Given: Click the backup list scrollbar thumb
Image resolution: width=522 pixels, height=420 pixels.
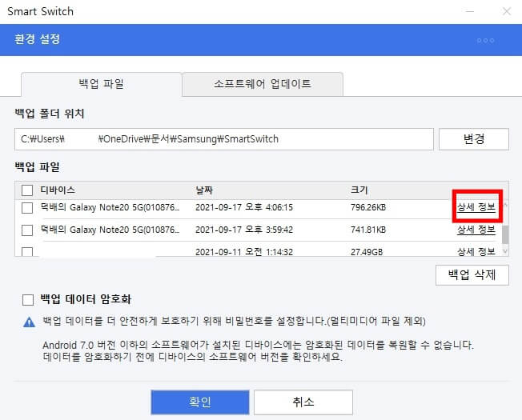Looking at the screenshot, I should coord(505,234).
